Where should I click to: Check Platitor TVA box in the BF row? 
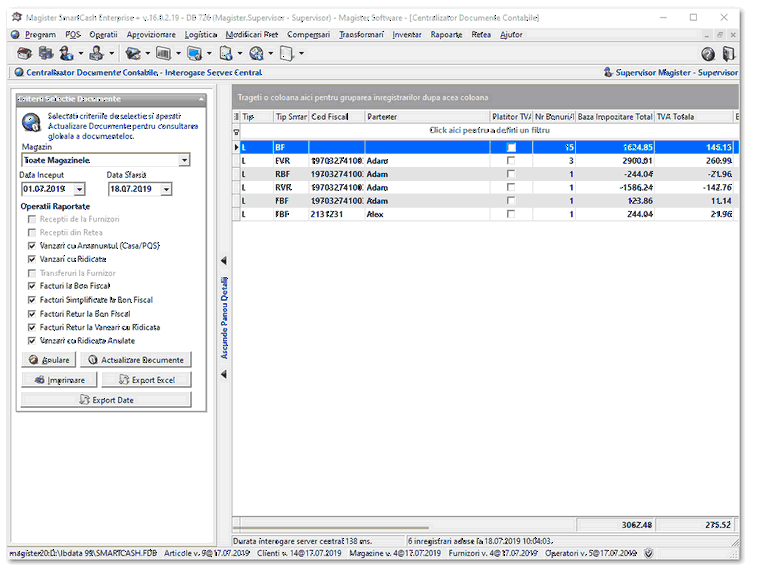(x=511, y=147)
